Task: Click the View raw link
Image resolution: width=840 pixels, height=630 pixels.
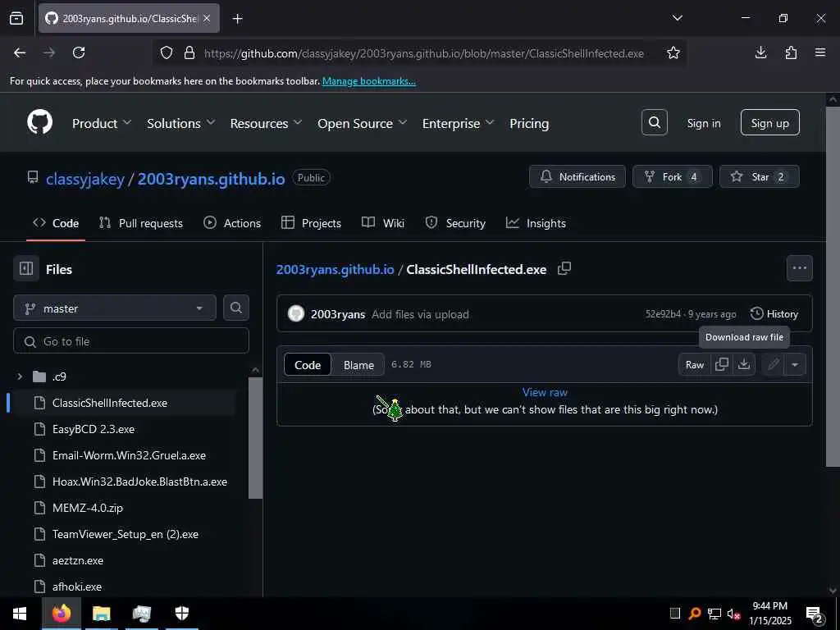Action: click(x=545, y=392)
